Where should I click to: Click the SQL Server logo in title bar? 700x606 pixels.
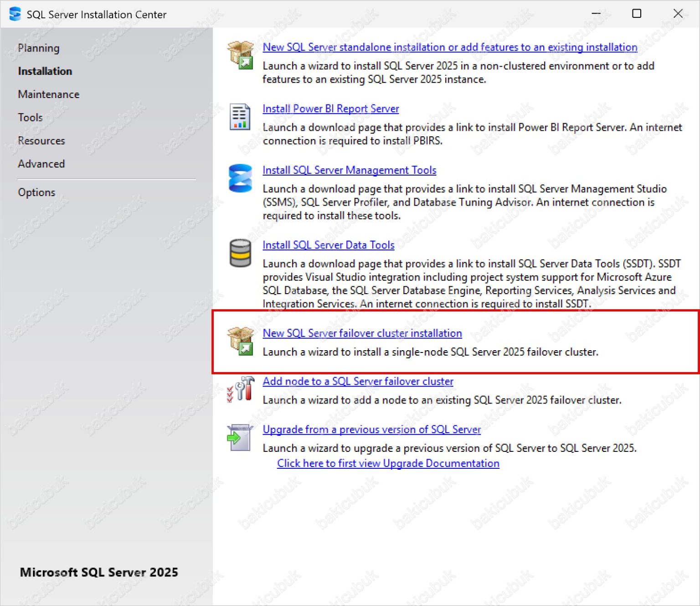coord(15,14)
